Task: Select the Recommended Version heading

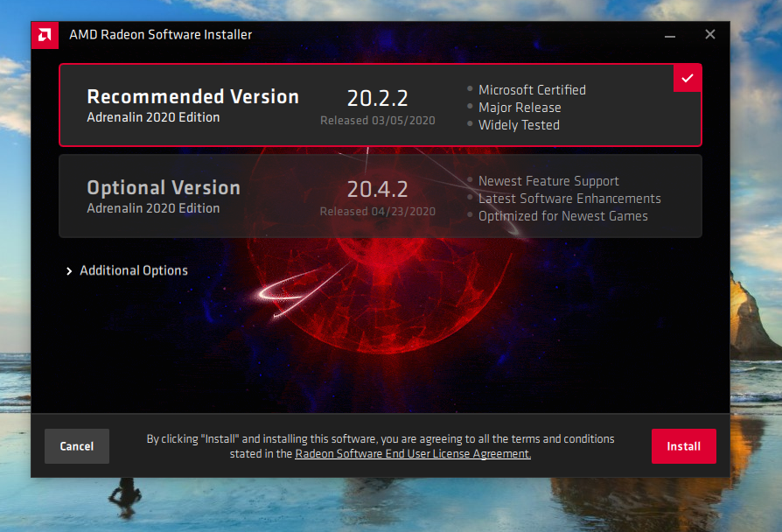Action: (x=192, y=97)
